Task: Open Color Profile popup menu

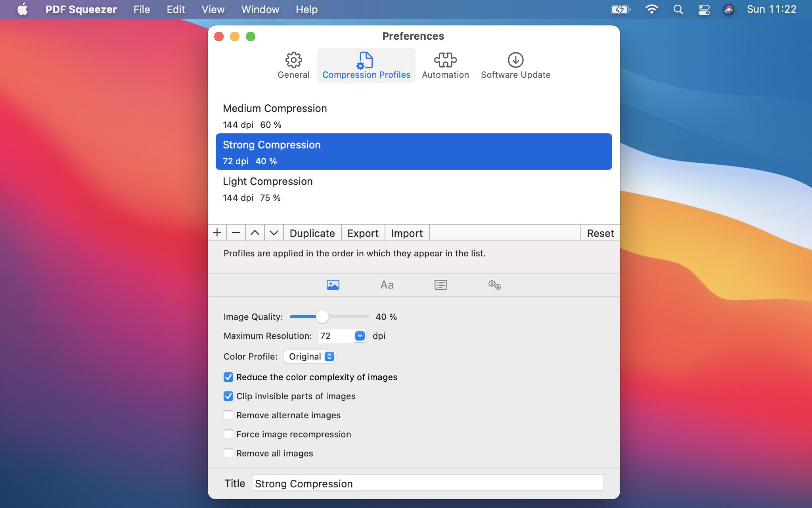Action: [x=310, y=356]
